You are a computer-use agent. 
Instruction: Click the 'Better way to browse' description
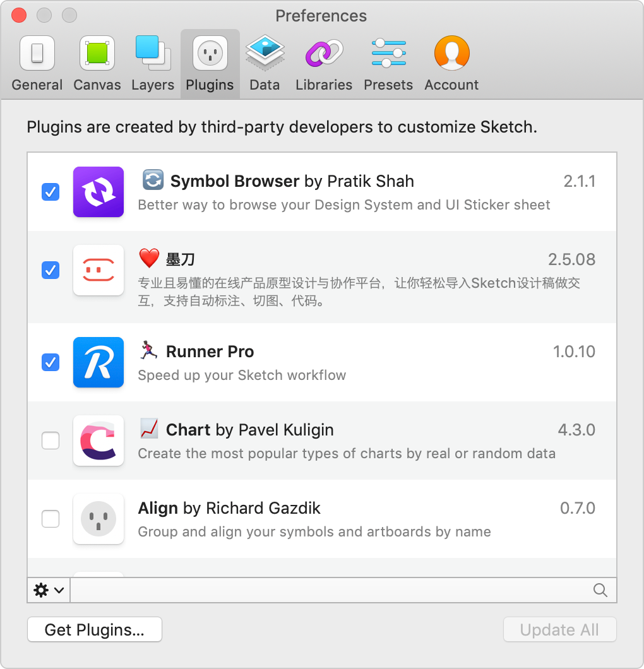click(344, 204)
